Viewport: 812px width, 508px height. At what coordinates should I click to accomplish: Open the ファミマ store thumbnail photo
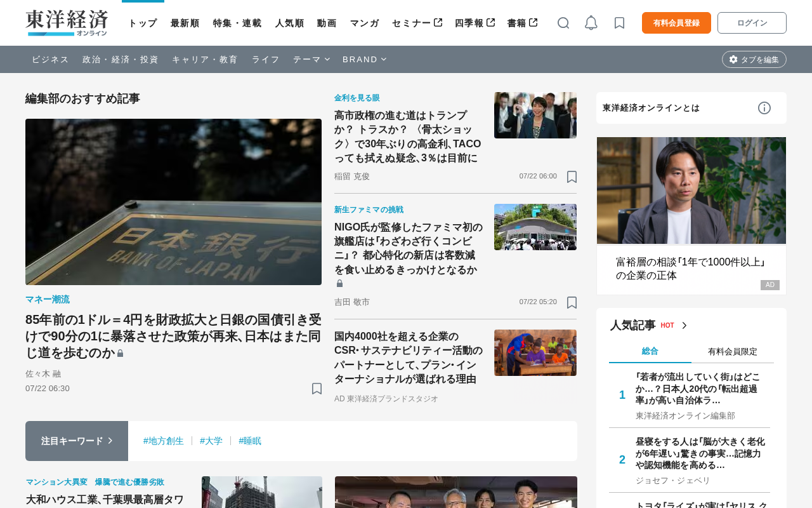pos(535,227)
